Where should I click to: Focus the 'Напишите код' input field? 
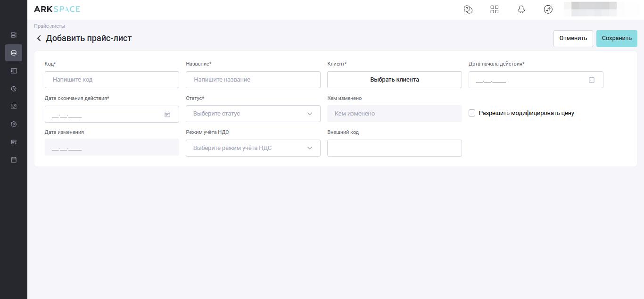click(112, 80)
